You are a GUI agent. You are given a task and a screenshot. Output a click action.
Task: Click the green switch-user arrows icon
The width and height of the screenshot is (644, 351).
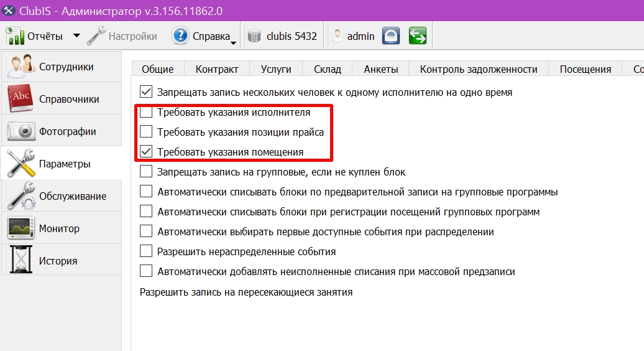tap(418, 35)
